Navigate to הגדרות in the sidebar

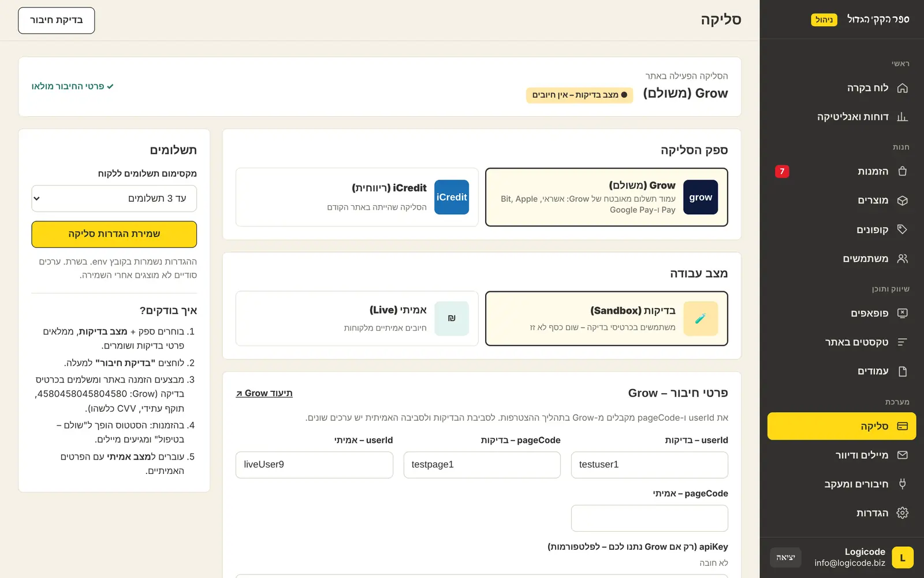tap(841, 513)
